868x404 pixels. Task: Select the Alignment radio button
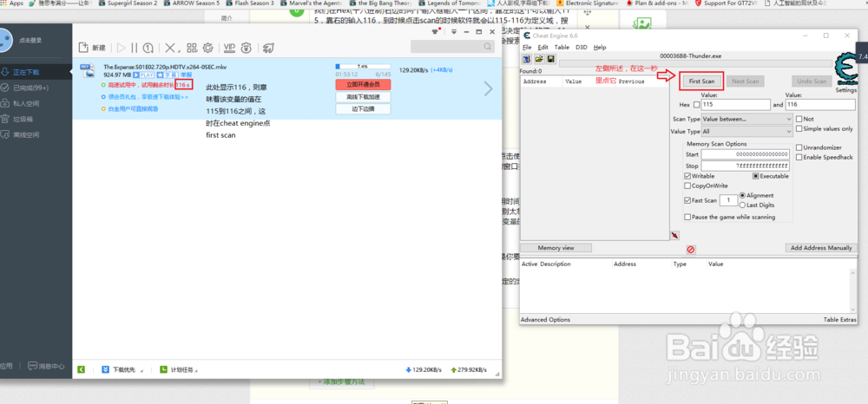point(743,196)
